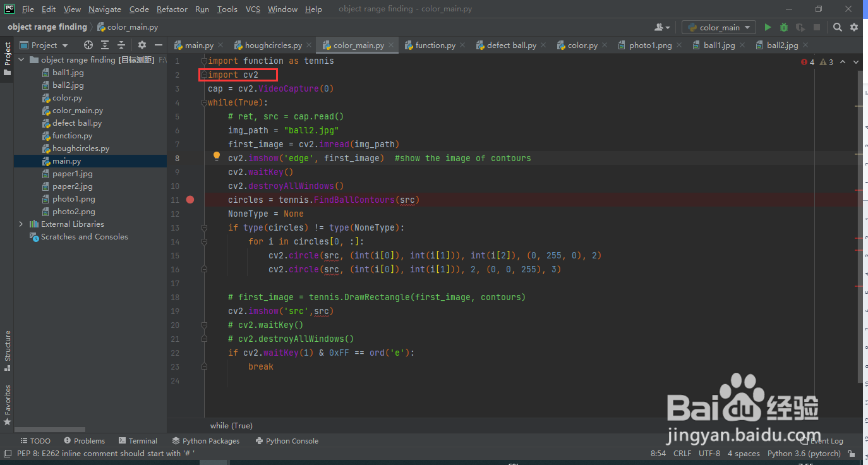Expand External Libraries node
868x465 pixels.
(21, 224)
